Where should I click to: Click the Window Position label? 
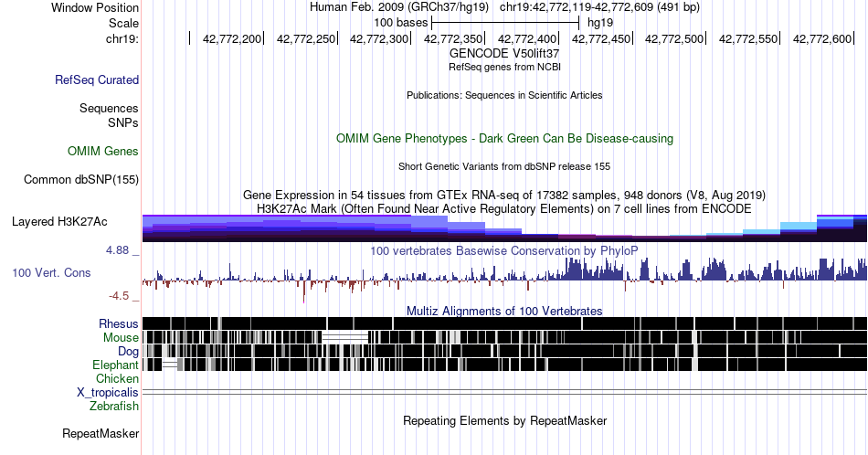coord(95,7)
